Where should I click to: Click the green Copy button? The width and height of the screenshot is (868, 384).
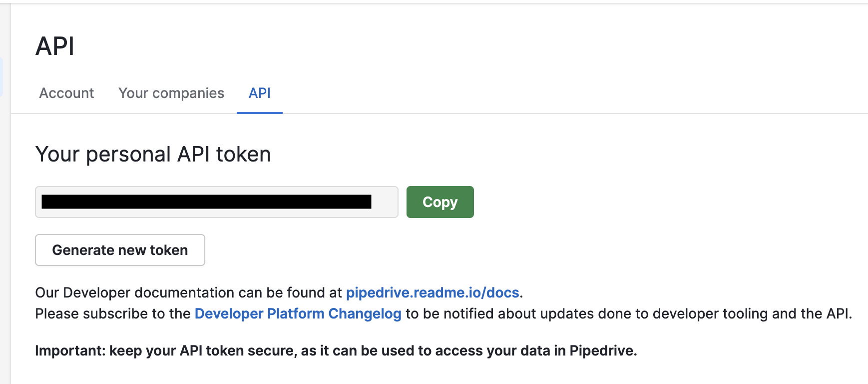(x=439, y=201)
